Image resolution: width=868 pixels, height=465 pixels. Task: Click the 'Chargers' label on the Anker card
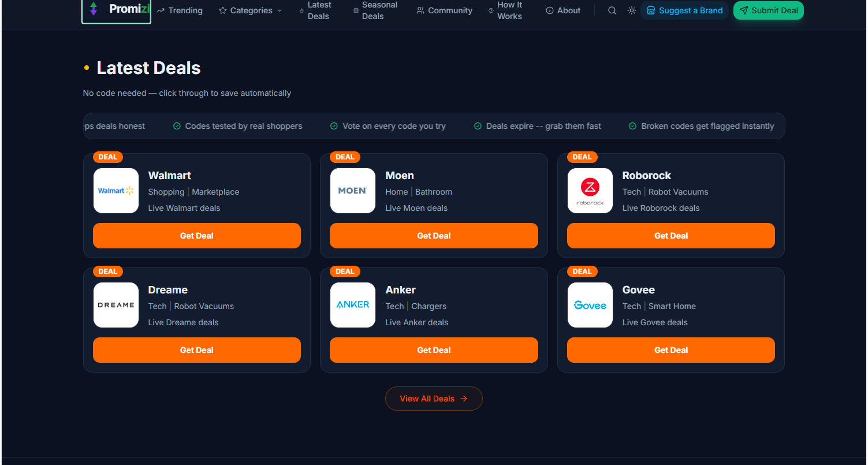tap(429, 306)
